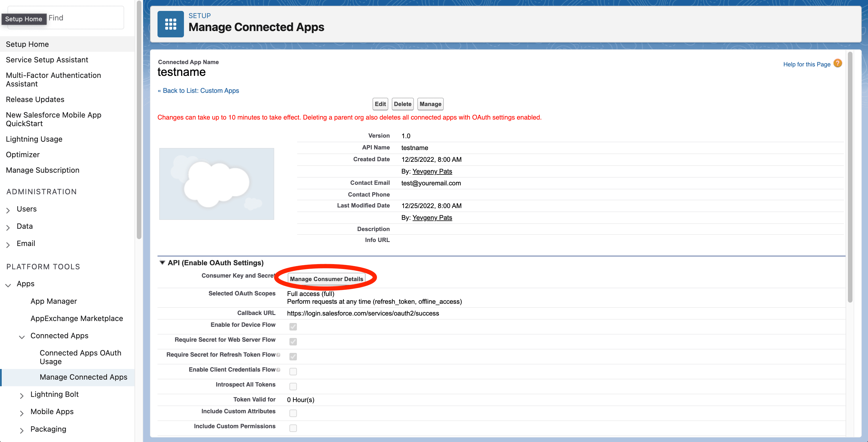Collapse the API Enable OAuth Settings section
868x442 pixels.
click(x=163, y=263)
